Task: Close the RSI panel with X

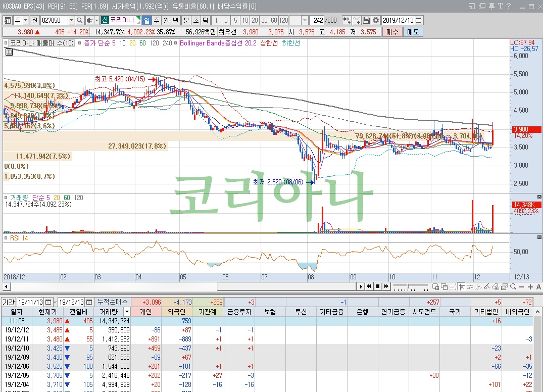Action: tap(539, 237)
